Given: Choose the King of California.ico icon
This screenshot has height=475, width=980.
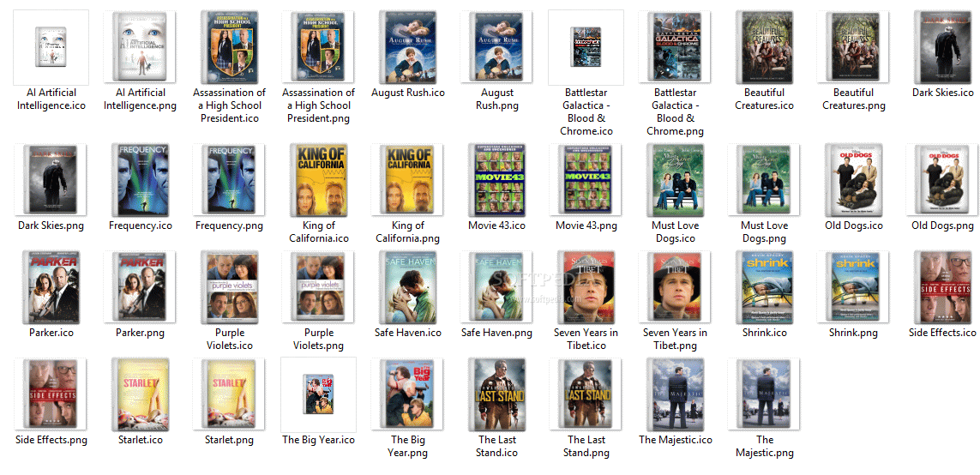Looking at the screenshot, I should pyautogui.click(x=318, y=180).
